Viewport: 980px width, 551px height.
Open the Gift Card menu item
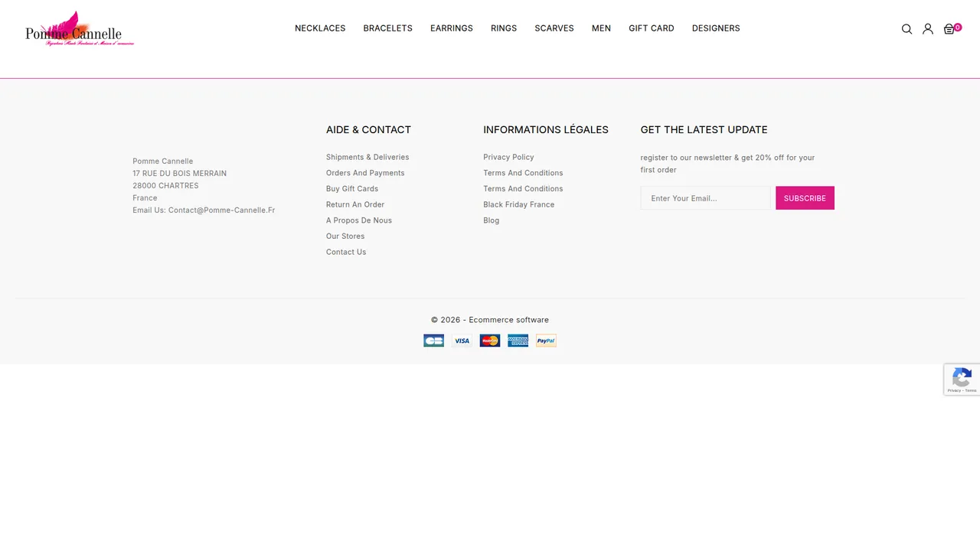[x=652, y=28]
